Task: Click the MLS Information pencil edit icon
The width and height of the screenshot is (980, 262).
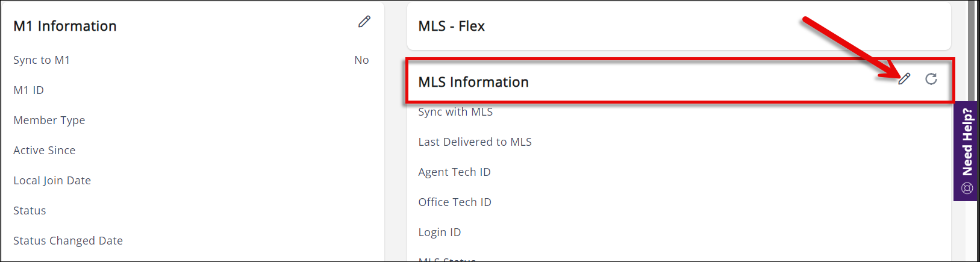Action: 904,79
